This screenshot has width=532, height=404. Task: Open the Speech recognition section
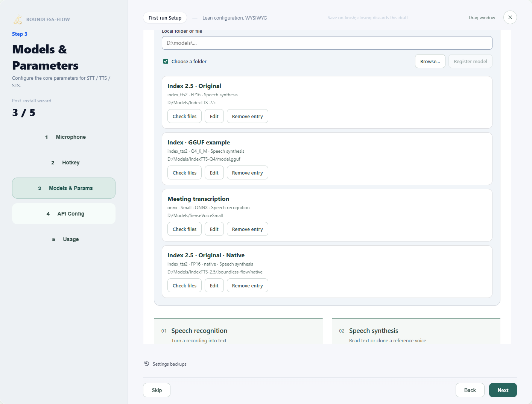pyautogui.click(x=238, y=331)
